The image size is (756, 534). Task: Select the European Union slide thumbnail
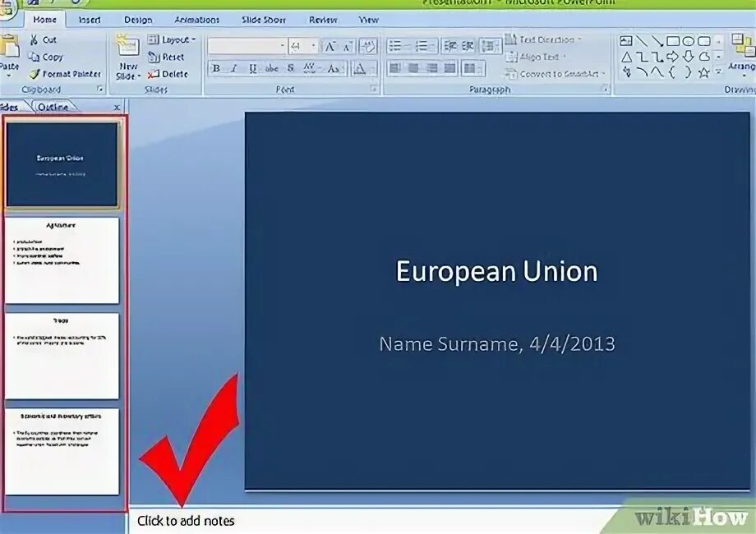(62, 164)
